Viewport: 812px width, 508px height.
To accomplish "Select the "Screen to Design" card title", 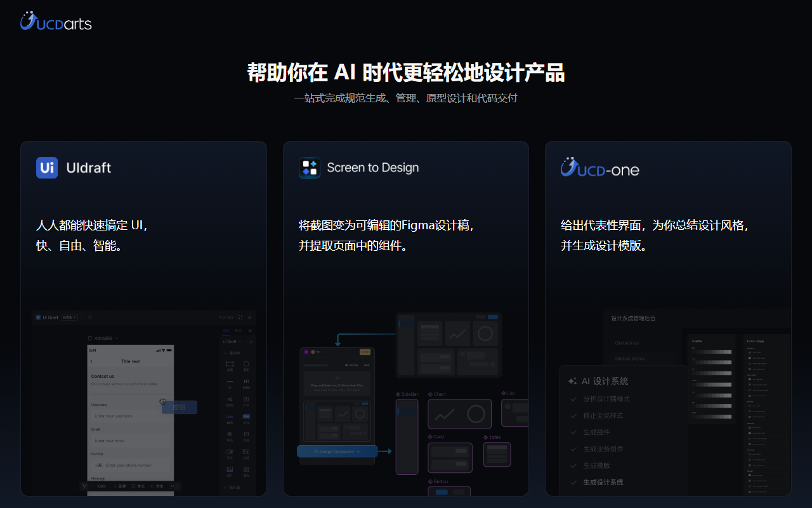I will tap(373, 168).
